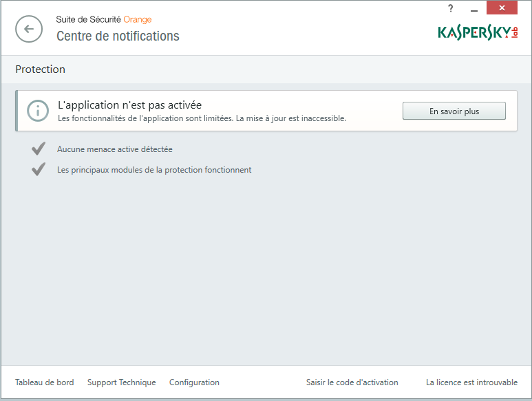Viewport: 532px width, 401px height.
Task: Open help via the question mark icon
Action: coord(451,8)
